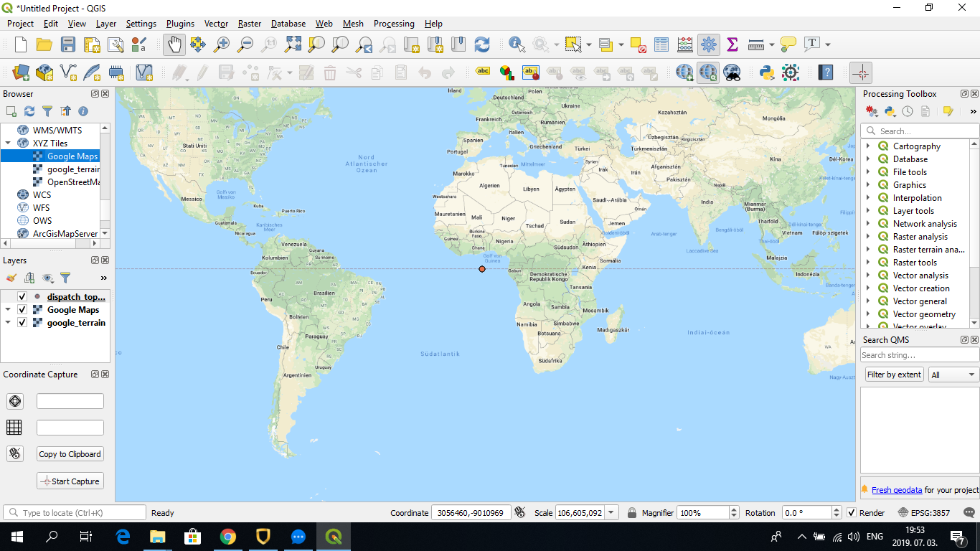This screenshot has width=980, height=551.
Task: Click the Processing Toolbox search field
Action: tap(920, 131)
